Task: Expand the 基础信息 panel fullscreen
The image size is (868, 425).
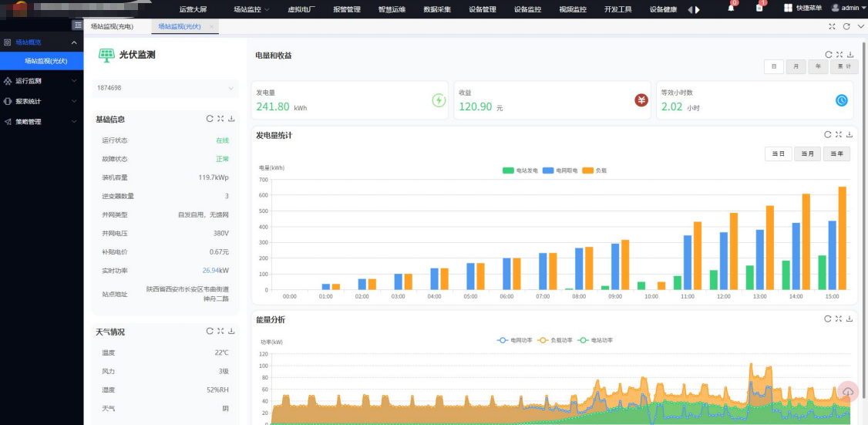Action: point(220,119)
